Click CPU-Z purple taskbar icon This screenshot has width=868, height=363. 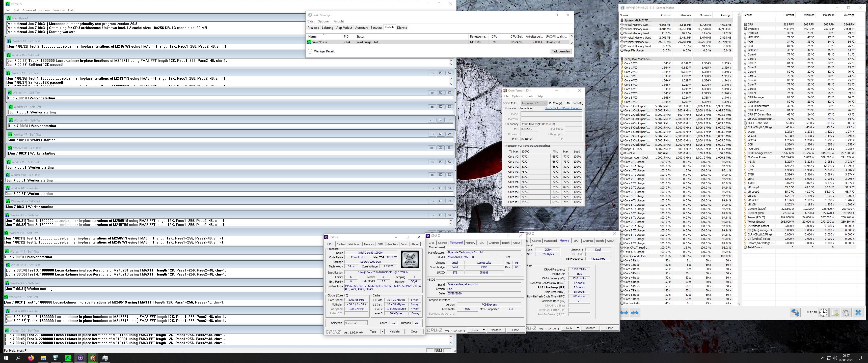pyautogui.click(x=80, y=358)
